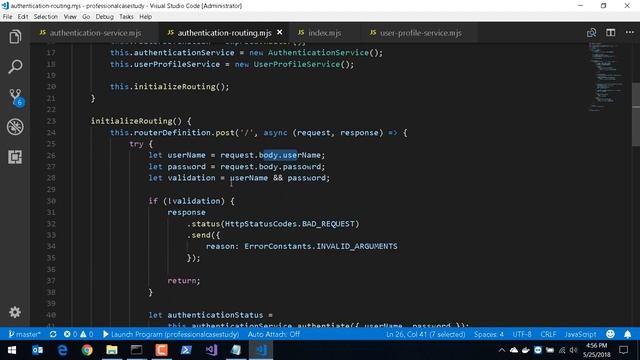Open the Search view in activity bar
This screenshot has width=640, height=360.
coord(15,67)
